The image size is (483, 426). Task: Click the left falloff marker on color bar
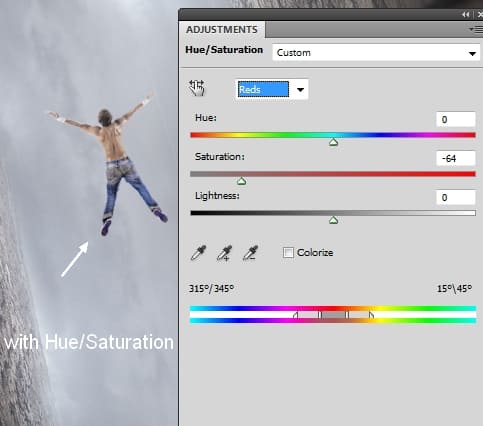point(295,315)
